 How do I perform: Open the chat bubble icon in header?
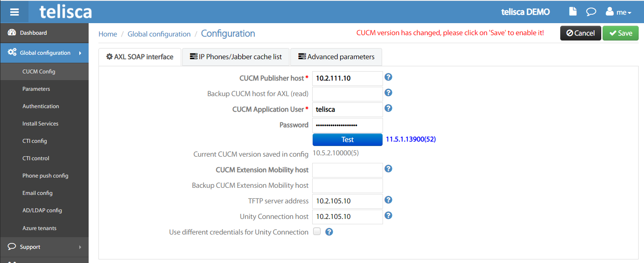[591, 12]
